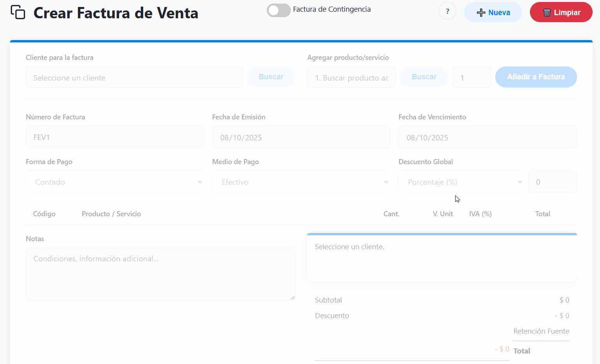Click the Retención Fuente section label
This screenshot has height=364, width=600.
coord(541,331)
